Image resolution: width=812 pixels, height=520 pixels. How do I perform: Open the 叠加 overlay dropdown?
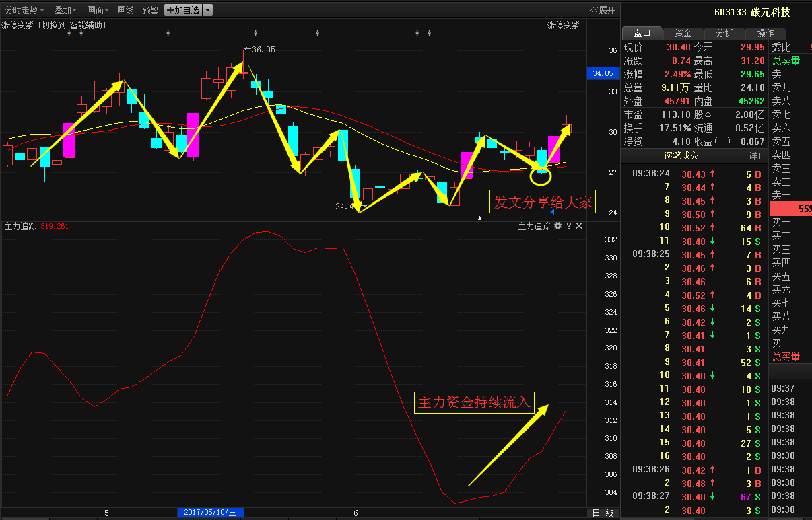[65, 10]
